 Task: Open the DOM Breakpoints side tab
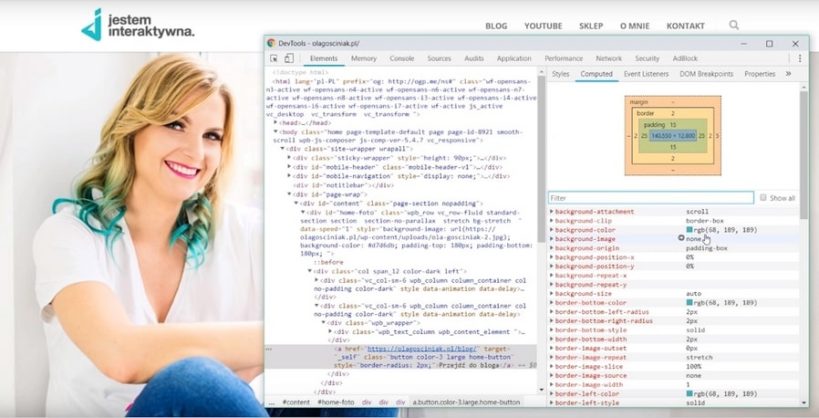click(706, 74)
